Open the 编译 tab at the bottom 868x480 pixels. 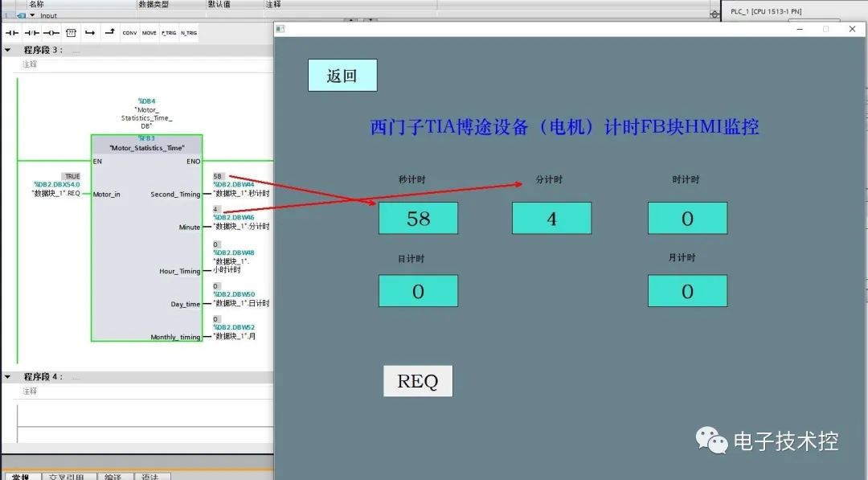click(113, 476)
